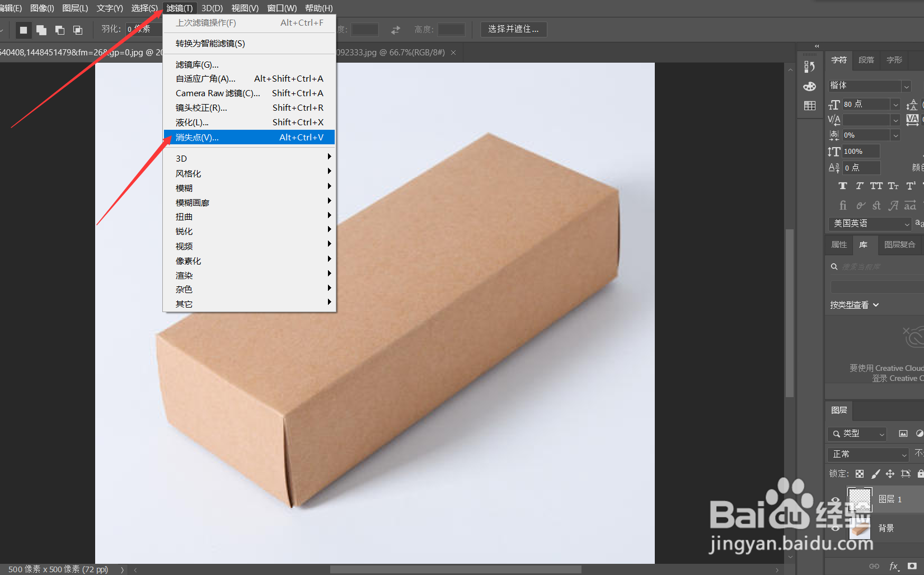924x575 pixels.
Task: Click baseline shift 0 点 field
Action: [x=861, y=168]
